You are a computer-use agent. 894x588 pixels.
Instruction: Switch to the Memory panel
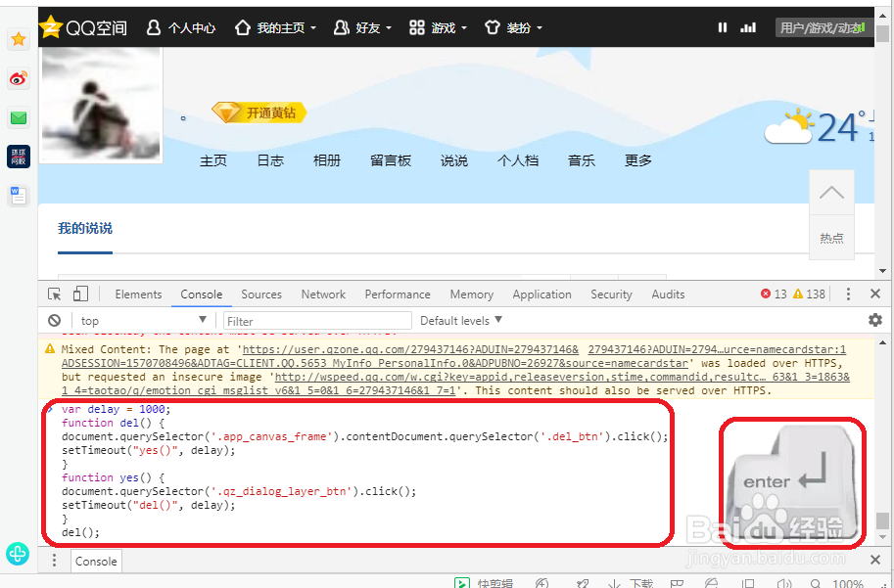(x=472, y=294)
